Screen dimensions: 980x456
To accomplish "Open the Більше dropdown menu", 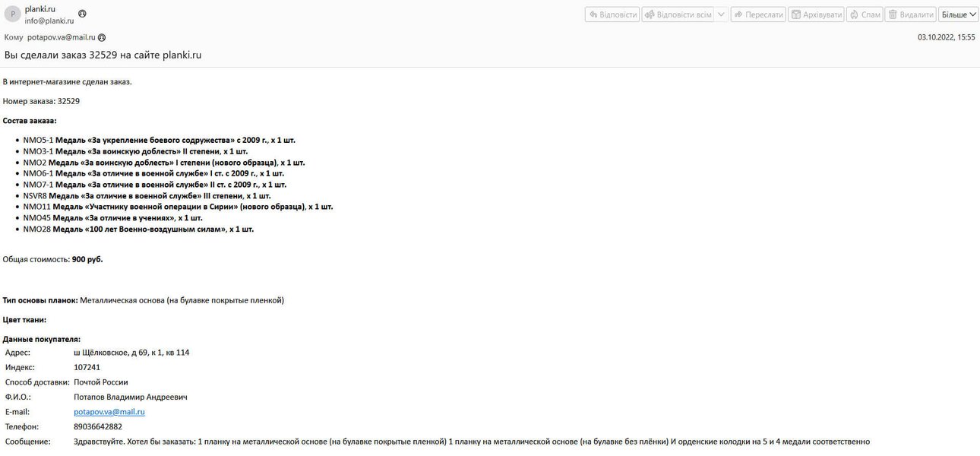I will [959, 14].
